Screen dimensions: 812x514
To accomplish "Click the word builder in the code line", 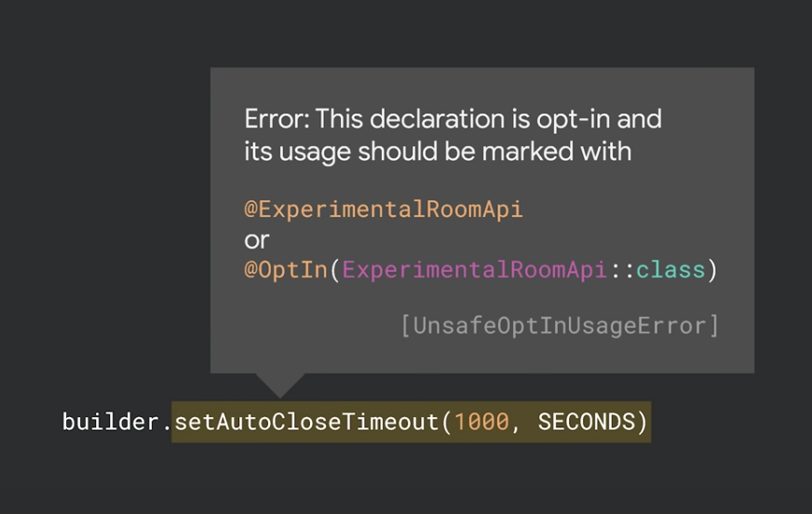I will point(110,421).
